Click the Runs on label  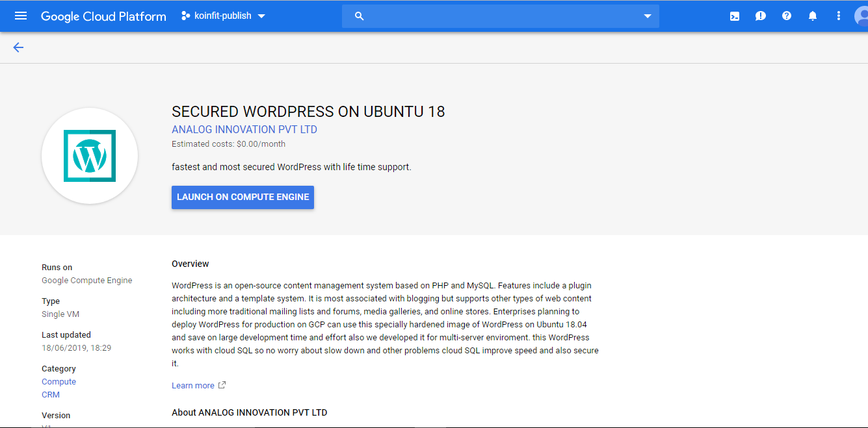coord(57,268)
